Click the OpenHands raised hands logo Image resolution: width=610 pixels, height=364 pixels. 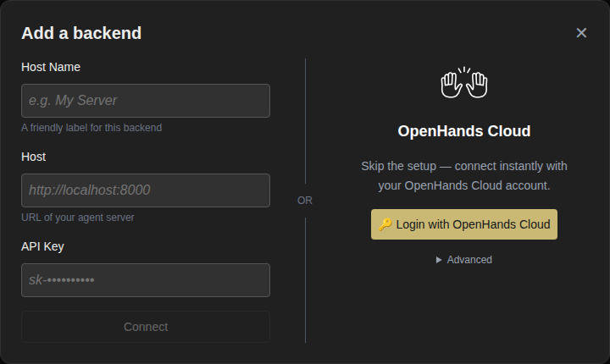click(x=464, y=82)
